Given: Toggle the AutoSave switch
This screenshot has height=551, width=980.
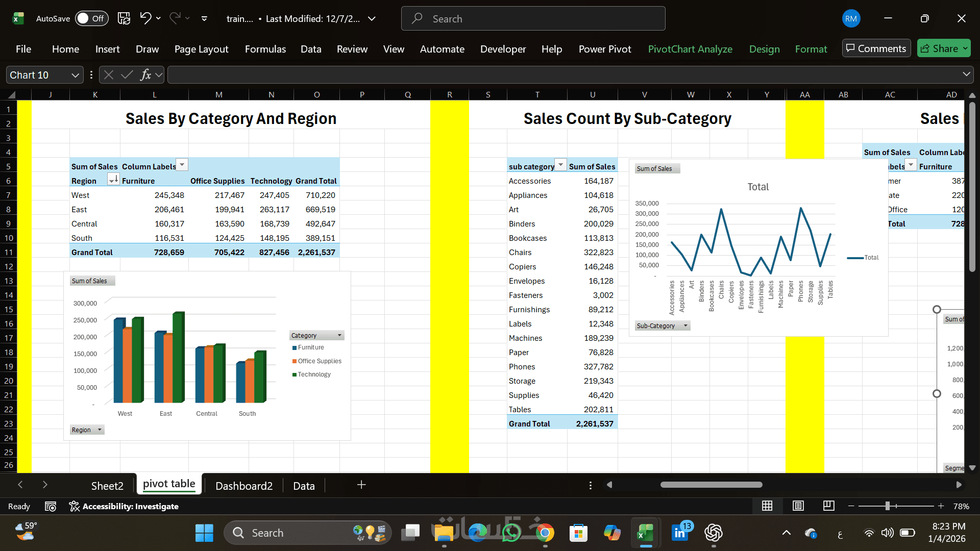Looking at the screenshot, I should (92, 18).
